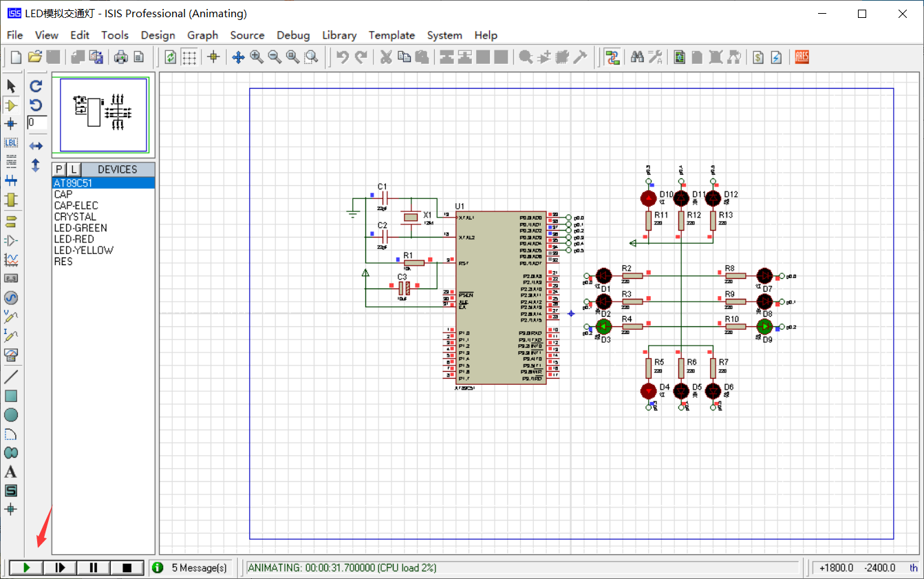Click the Bill of Materials dollar icon
This screenshot has height=579, width=924.
(x=758, y=57)
